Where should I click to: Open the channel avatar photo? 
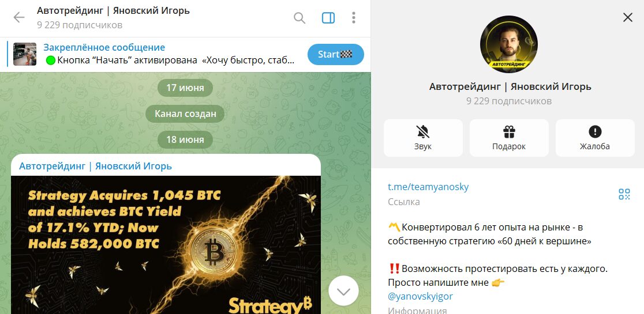point(508,44)
